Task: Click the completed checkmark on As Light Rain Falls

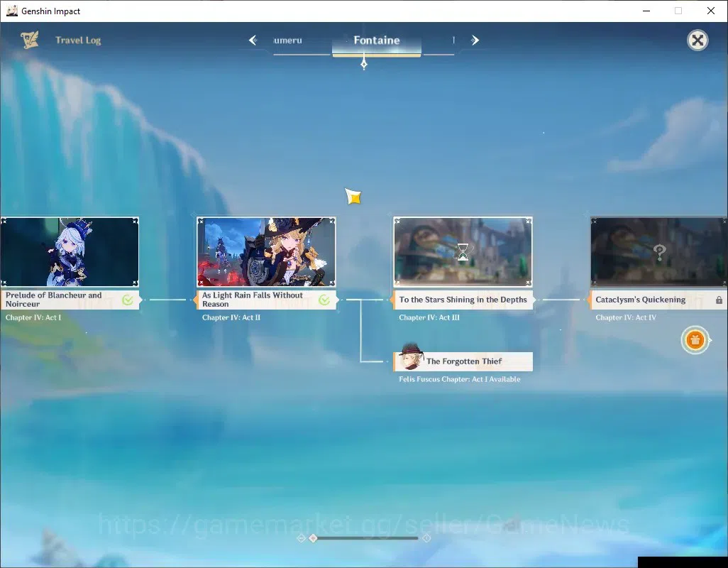Action: click(x=324, y=300)
